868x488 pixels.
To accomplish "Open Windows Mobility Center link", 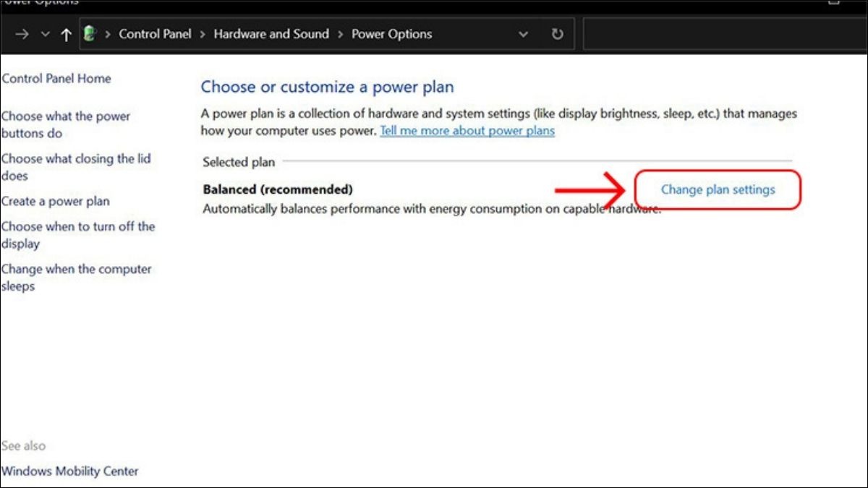I will click(69, 471).
